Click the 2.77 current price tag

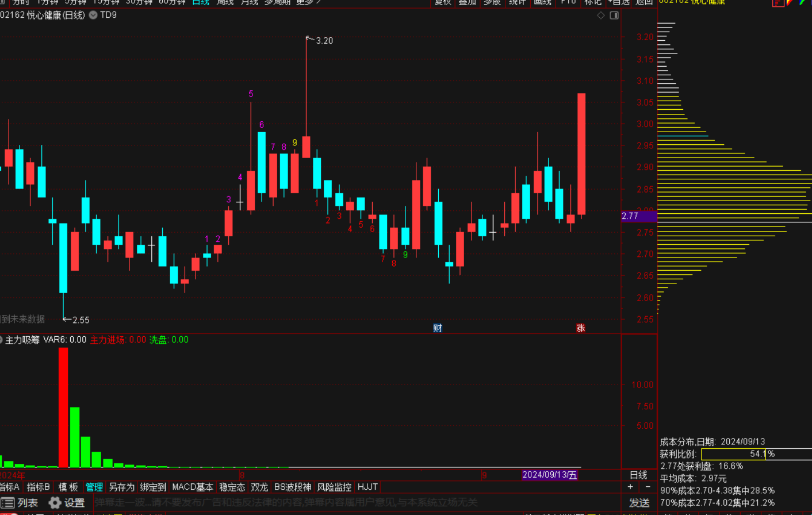[x=639, y=216]
